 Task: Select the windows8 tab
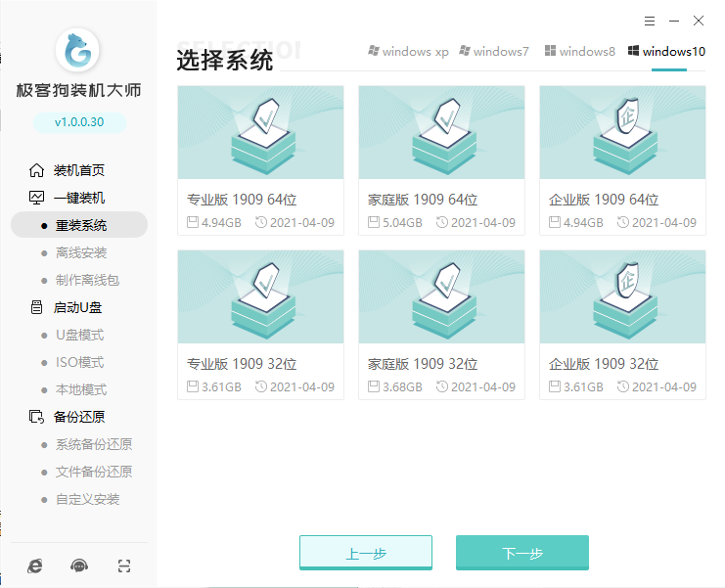580,51
